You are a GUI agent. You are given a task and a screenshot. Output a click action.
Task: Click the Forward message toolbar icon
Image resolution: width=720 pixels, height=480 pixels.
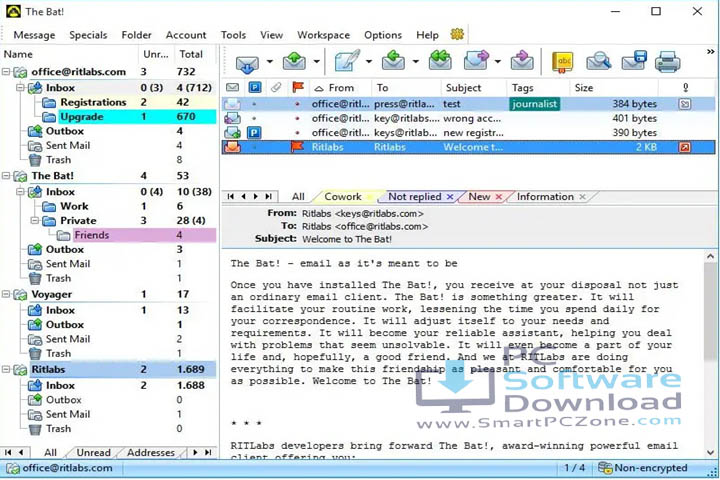(477, 61)
